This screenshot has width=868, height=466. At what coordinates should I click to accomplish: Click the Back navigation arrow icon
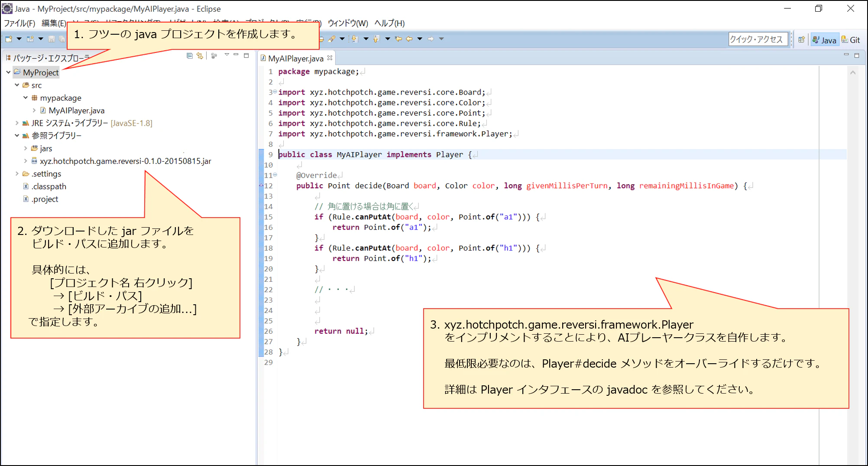click(x=409, y=39)
